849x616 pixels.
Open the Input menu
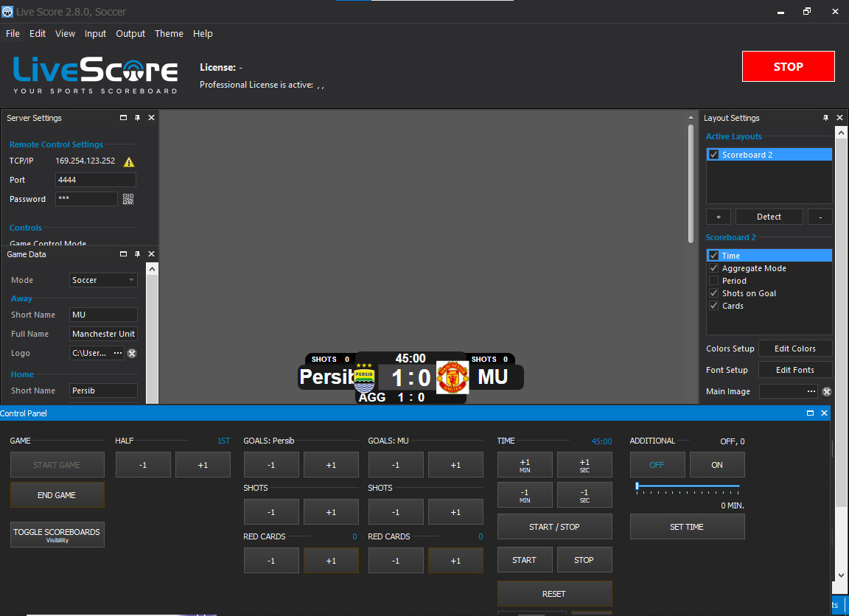point(95,34)
